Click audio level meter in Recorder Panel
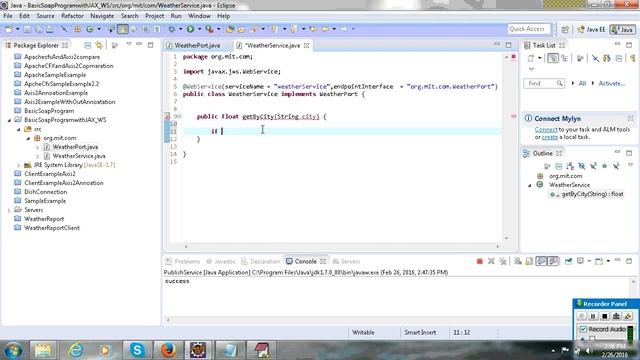This screenshot has height=360, width=640. (x=631, y=332)
